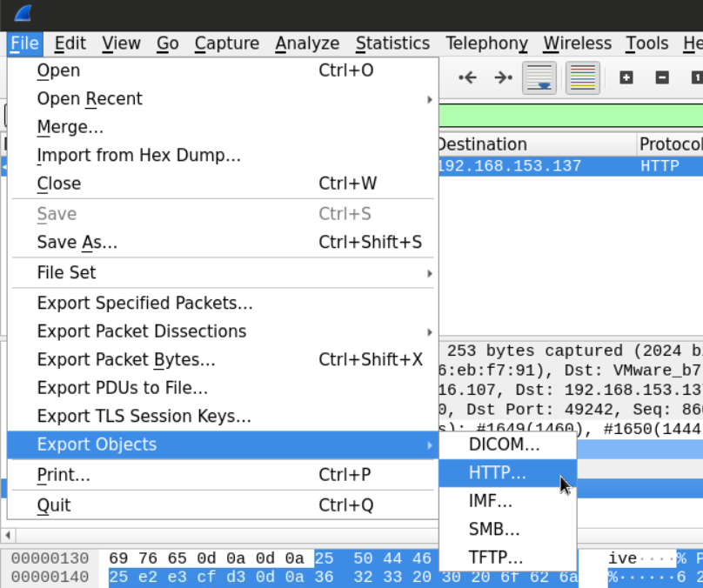Click the zoom in plus icon
703x588 pixels.
626,77
